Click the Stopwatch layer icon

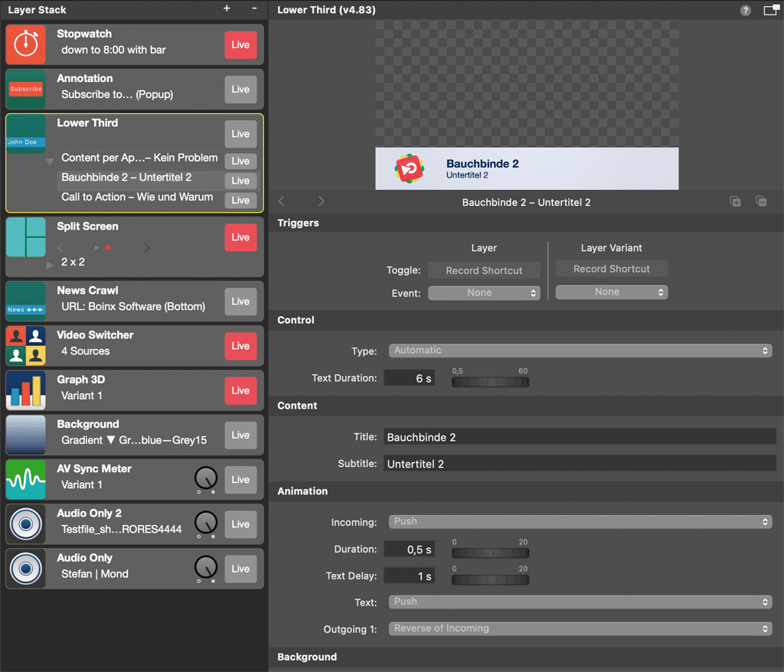26,44
